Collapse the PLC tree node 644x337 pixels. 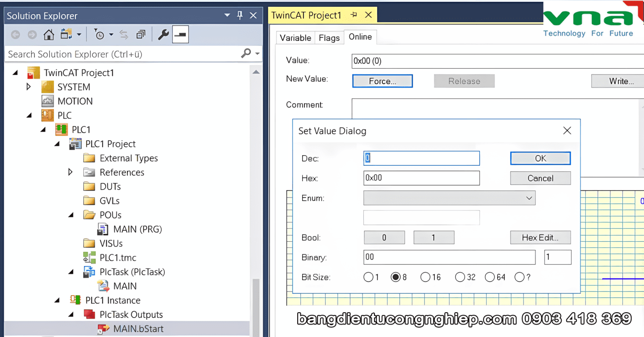(x=29, y=116)
